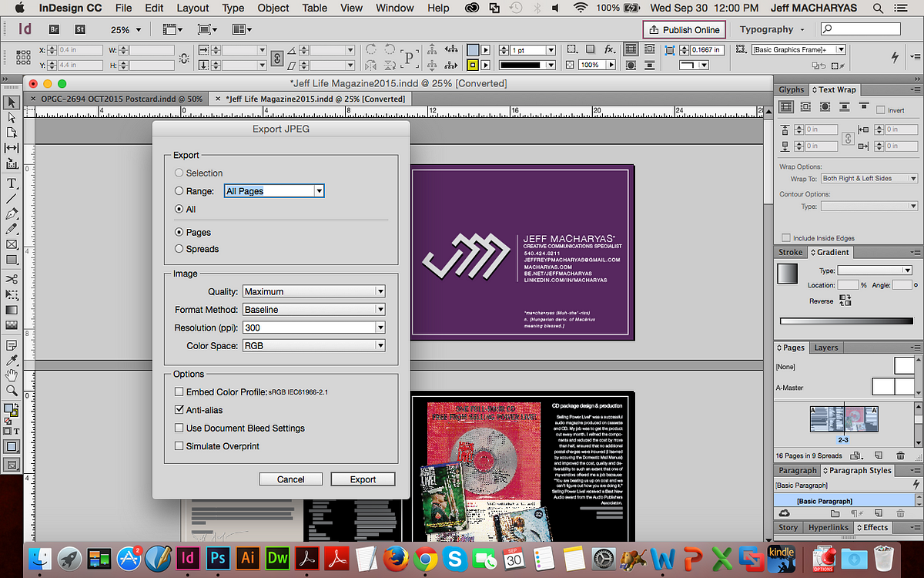Select the Hand tool
Screen dimensions: 924x578
pyautogui.click(x=12, y=375)
